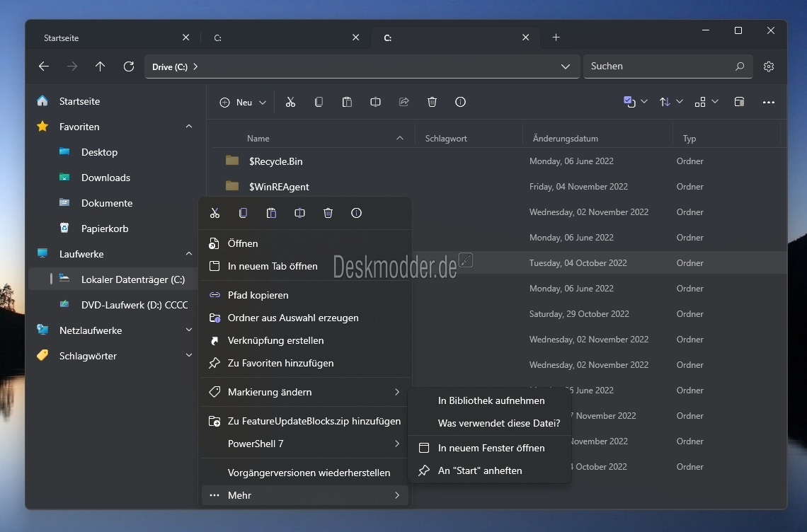This screenshot has width=807, height=532.
Task: Collapse the Favoriten section in the sidebar
Action: tap(189, 127)
